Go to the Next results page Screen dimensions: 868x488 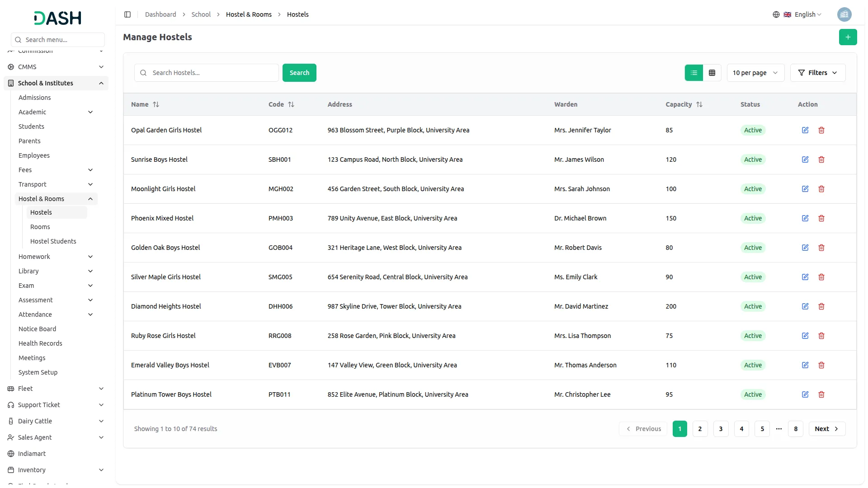(x=826, y=429)
